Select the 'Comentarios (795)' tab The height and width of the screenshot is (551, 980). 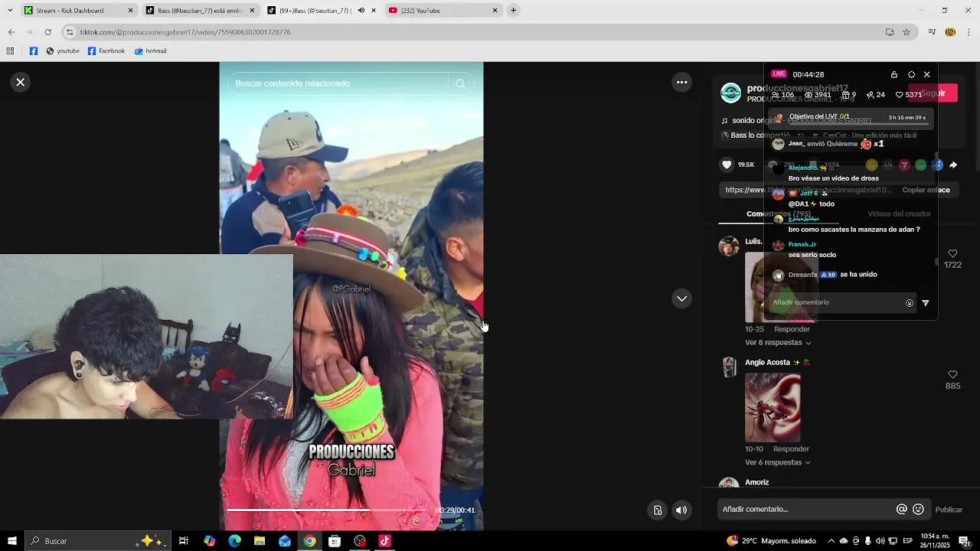click(779, 214)
